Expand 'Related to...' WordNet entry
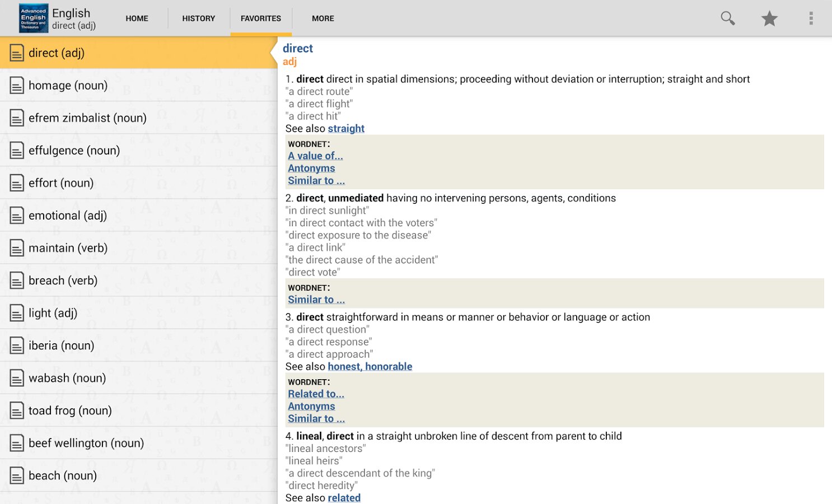The height and width of the screenshot is (504, 832). pyautogui.click(x=316, y=394)
